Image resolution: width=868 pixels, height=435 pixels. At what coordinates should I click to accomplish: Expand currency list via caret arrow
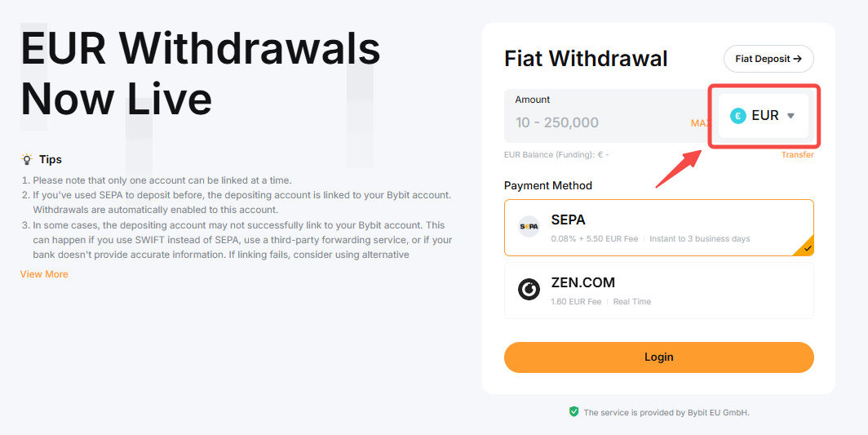(x=790, y=116)
